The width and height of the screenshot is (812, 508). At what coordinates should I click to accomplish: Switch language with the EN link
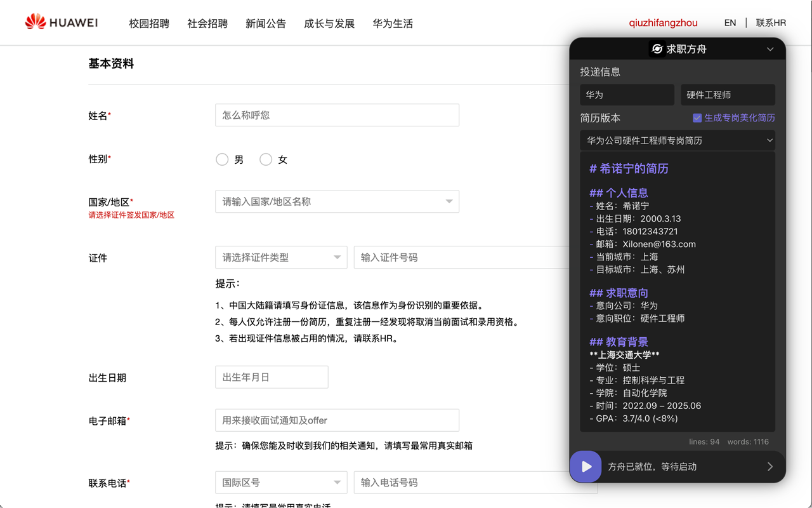(730, 23)
